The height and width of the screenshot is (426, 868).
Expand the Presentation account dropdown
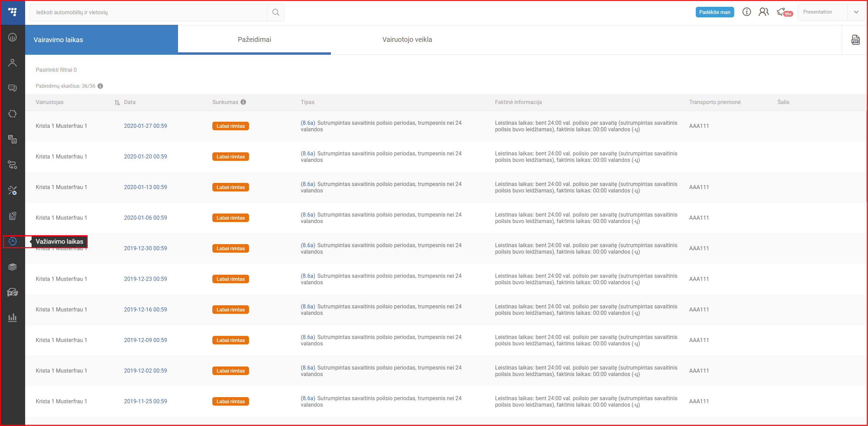856,12
